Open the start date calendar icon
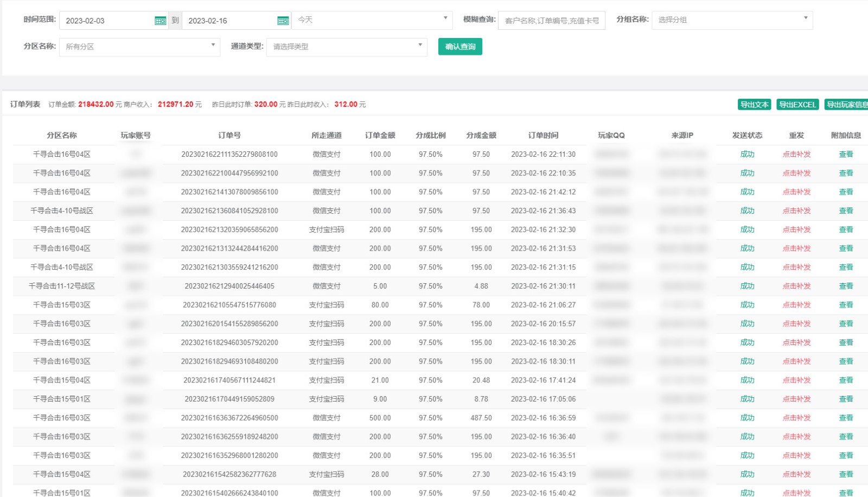Image resolution: width=868 pixels, height=497 pixels. pyautogui.click(x=160, y=21)
